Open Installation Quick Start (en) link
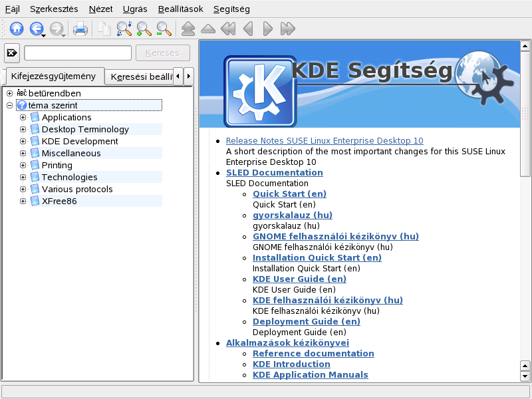The image size is (532, 399). click(x=317, y=258)
